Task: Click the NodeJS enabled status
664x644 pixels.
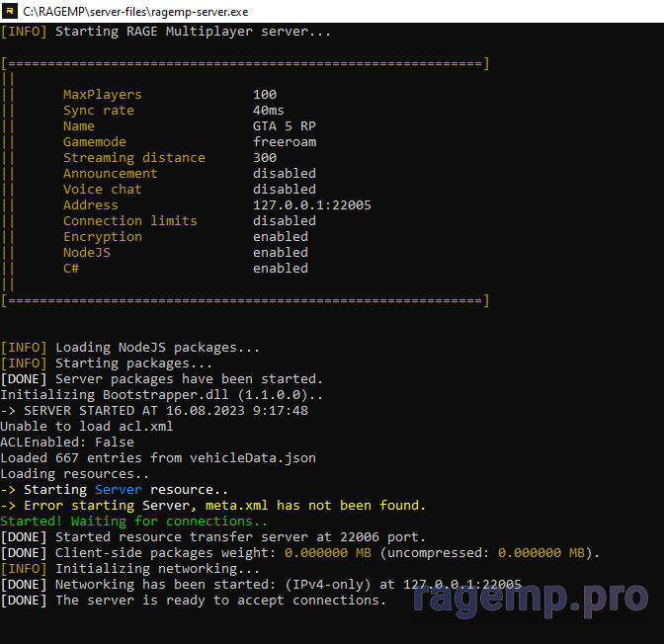Action: click(281, 253)
